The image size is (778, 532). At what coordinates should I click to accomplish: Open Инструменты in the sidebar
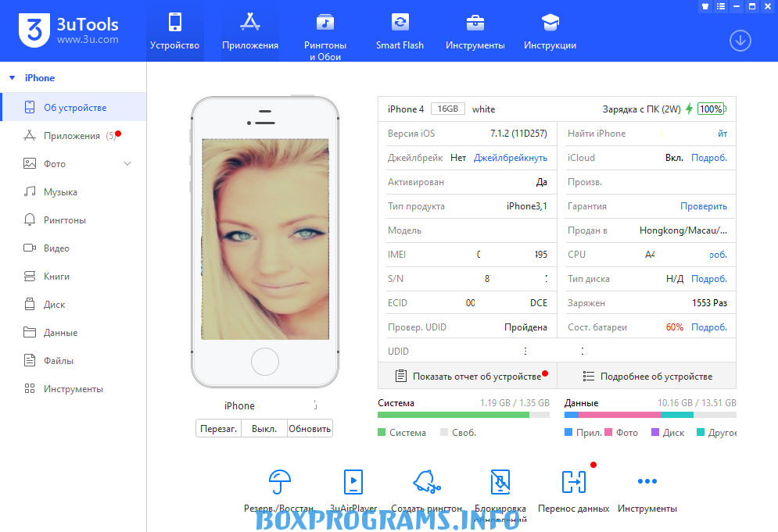(x=73, y=389)
